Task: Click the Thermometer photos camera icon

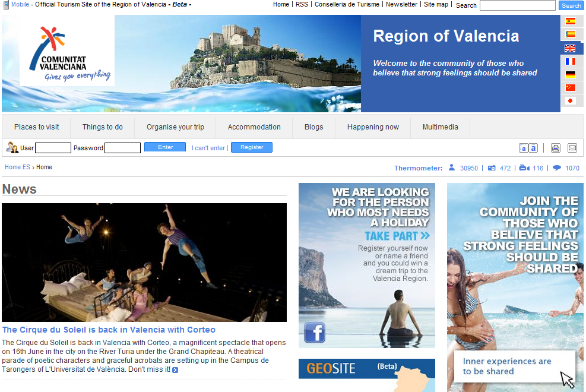Action: click(x=492, y=168)
